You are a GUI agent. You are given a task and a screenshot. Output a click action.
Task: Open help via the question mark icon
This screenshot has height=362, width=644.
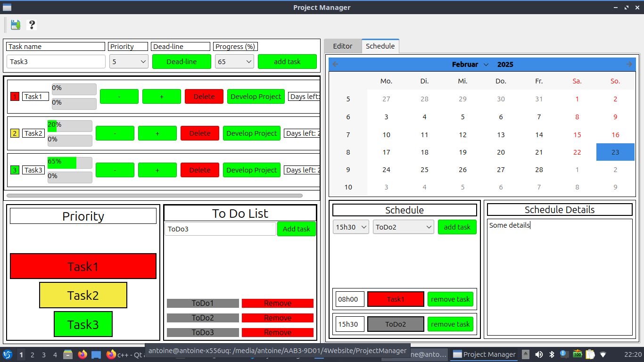(x=32, y=25)
